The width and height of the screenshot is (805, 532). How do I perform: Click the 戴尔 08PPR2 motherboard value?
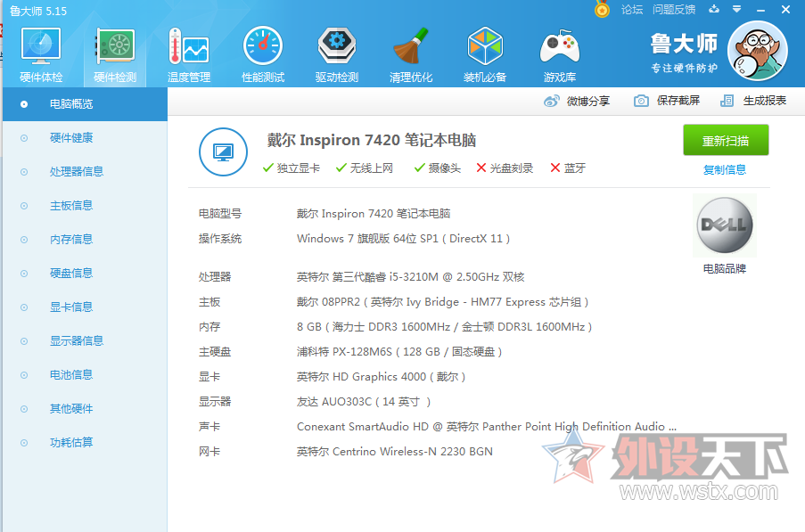click(x=442, y=302)
